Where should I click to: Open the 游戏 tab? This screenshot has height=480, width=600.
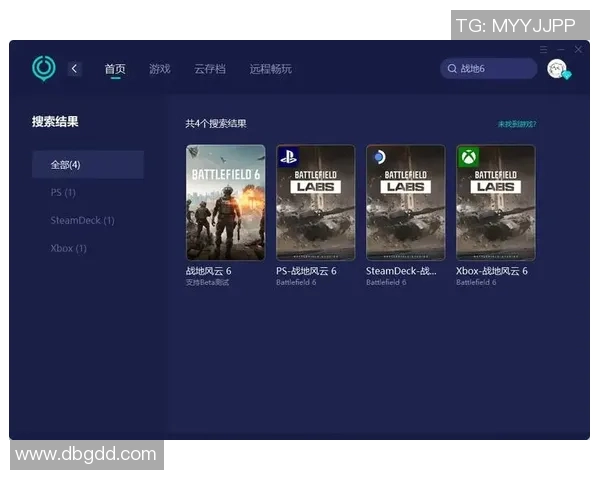coord(159,69)
